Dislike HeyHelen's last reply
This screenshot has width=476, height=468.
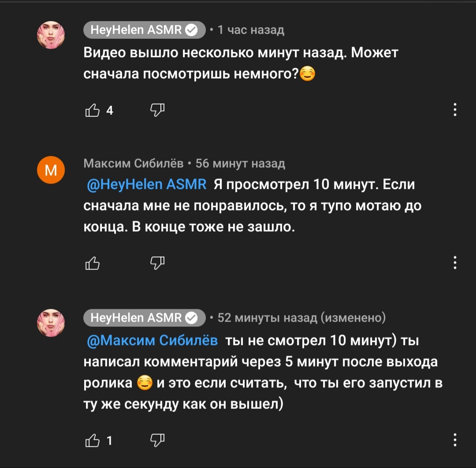[x=157, y=439]
